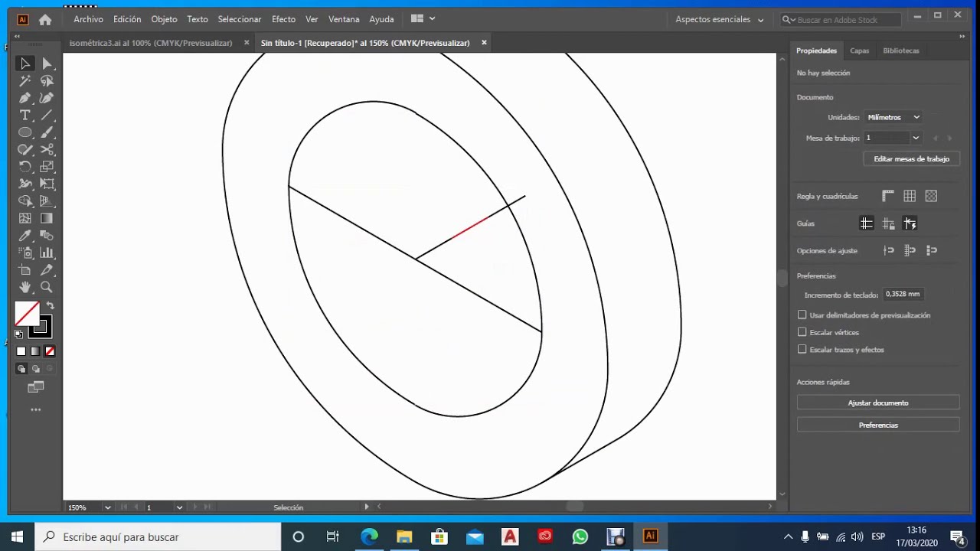Select the Scissors tool
980x551 pixels.
tap(47, 150)
